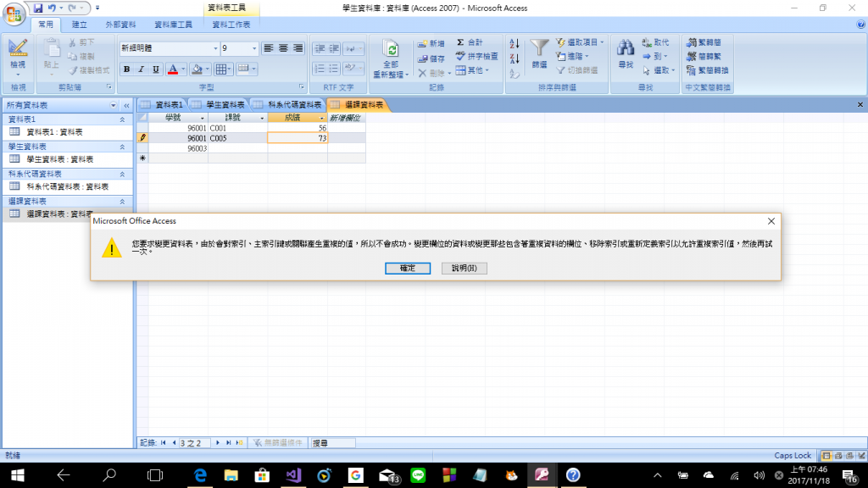Center align text
This screenshot has height=488, width=868.
tap(283, 48)
